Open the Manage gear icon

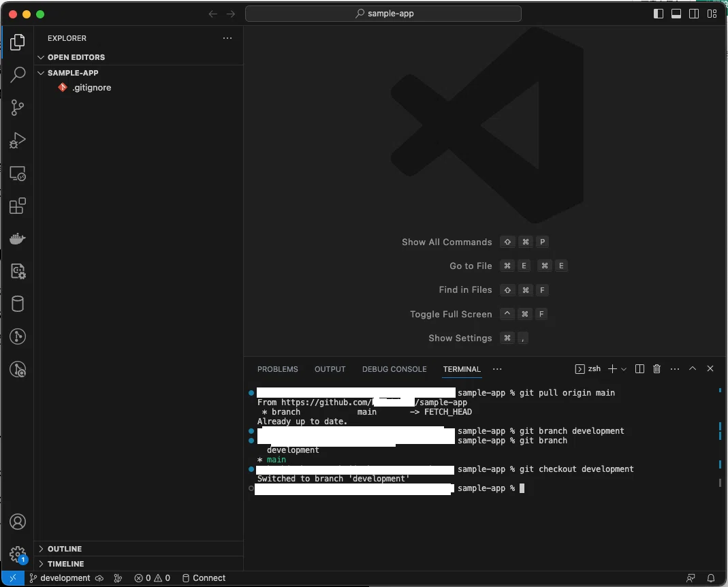click(18, 554)
